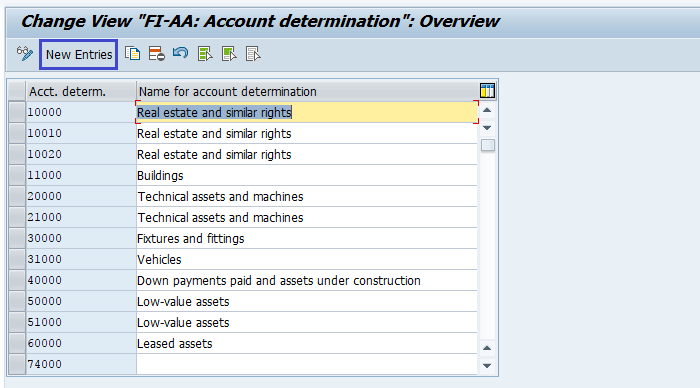Click account determination code 21000

click(81, 217)
